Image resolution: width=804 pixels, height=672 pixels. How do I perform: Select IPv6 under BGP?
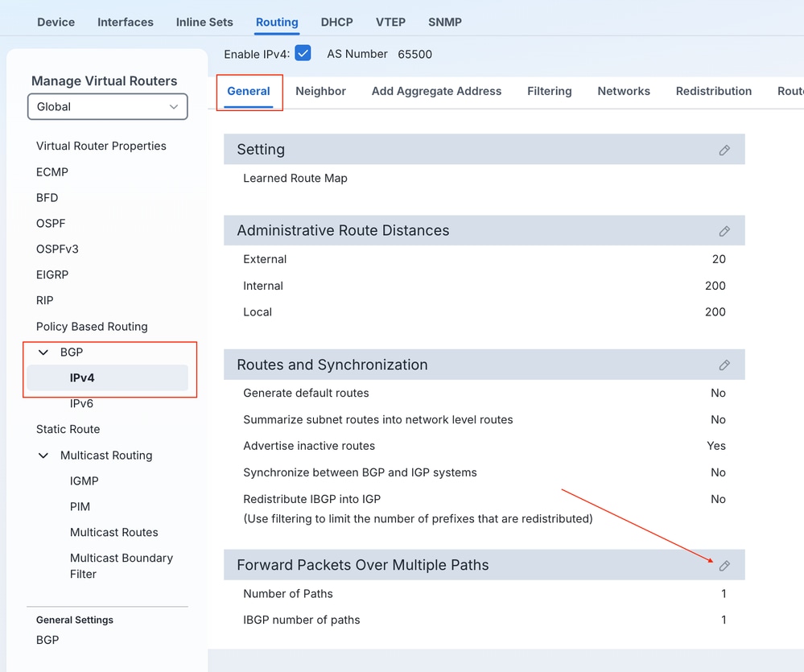tap(81, 403)
